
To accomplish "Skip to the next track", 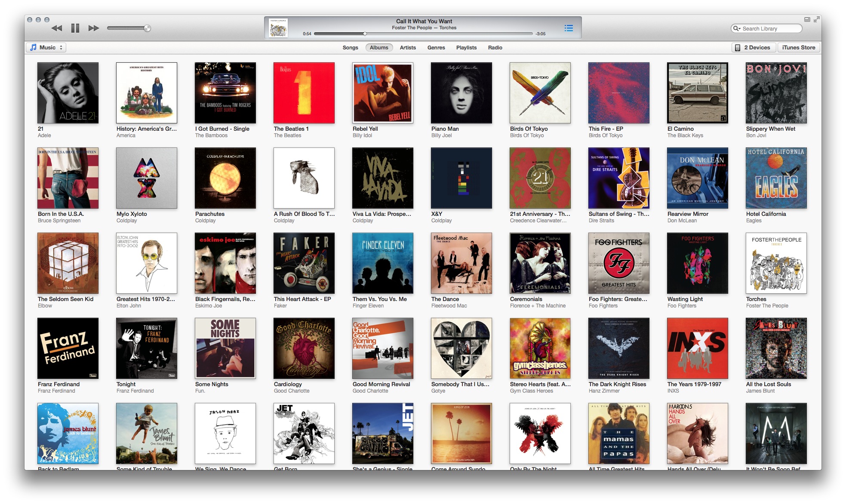I will (x=93, y=28).
